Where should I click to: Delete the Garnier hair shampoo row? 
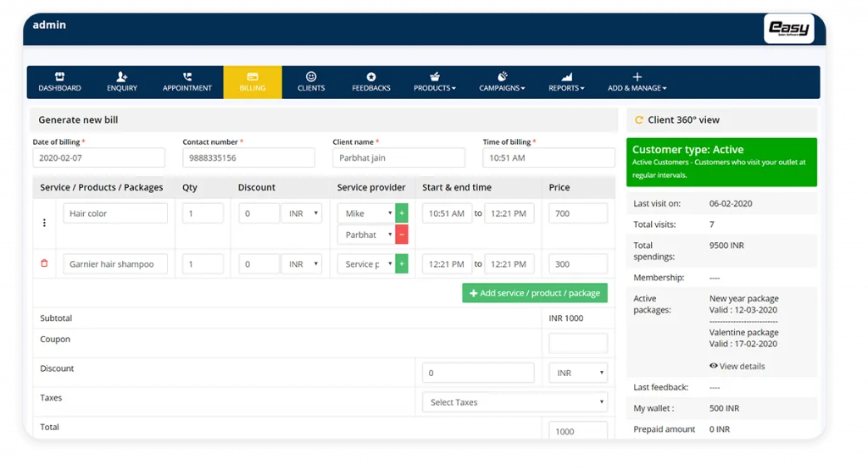pyautogui.click(x=45, y=264)
